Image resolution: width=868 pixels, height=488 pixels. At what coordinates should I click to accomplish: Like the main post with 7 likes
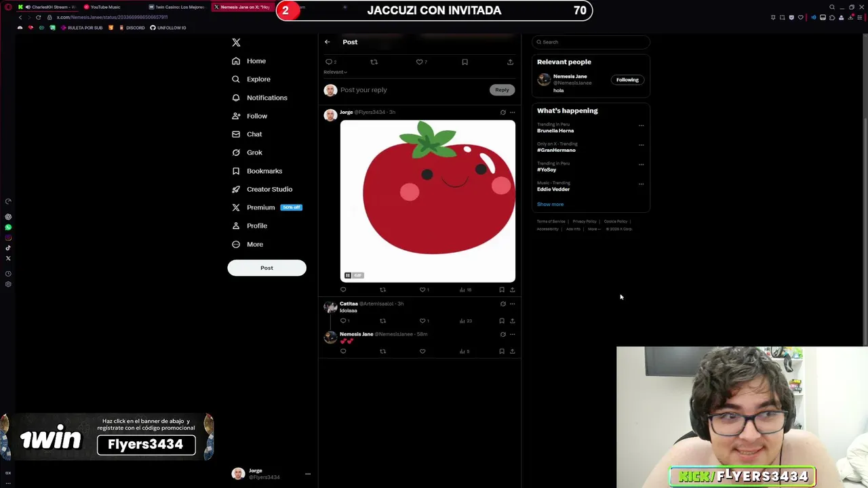coord(421,62)
